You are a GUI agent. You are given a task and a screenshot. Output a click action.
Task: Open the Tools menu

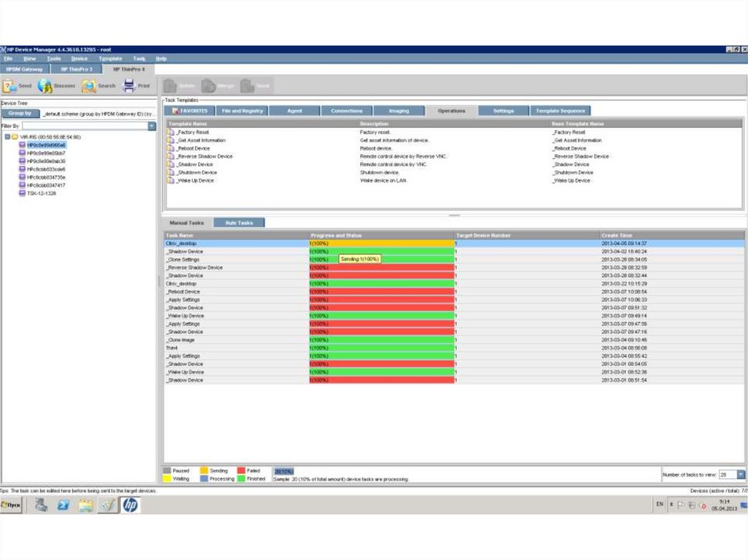click(54, 58)
